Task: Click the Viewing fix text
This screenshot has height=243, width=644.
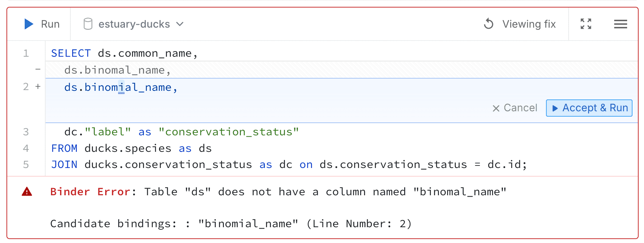Action: (x=529, y=24)
